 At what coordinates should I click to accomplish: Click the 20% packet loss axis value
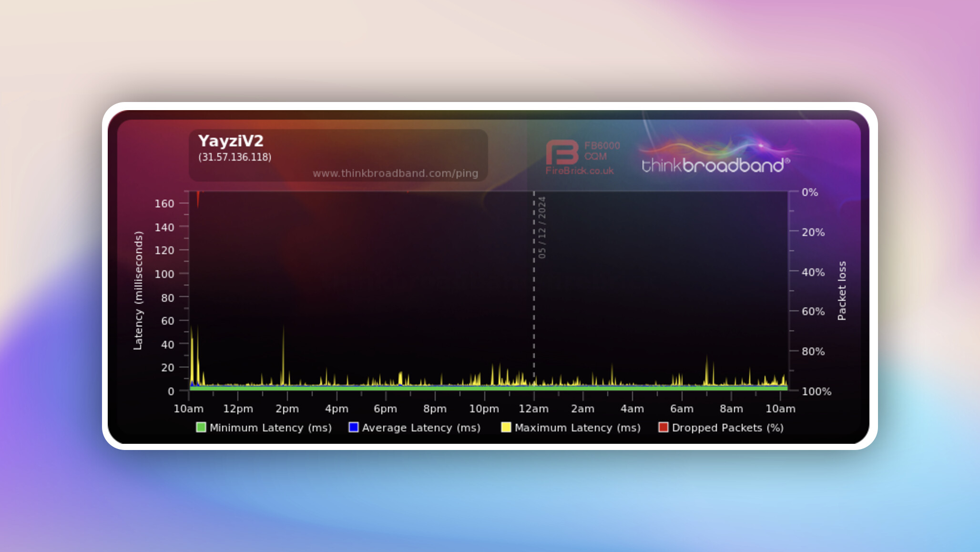[x=813, y=232]
